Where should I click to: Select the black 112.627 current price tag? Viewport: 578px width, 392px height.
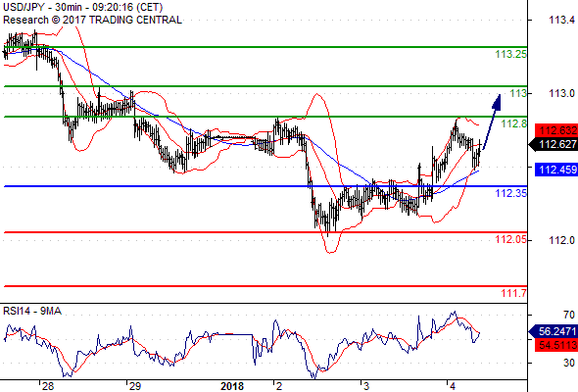(x=554, y=145)
